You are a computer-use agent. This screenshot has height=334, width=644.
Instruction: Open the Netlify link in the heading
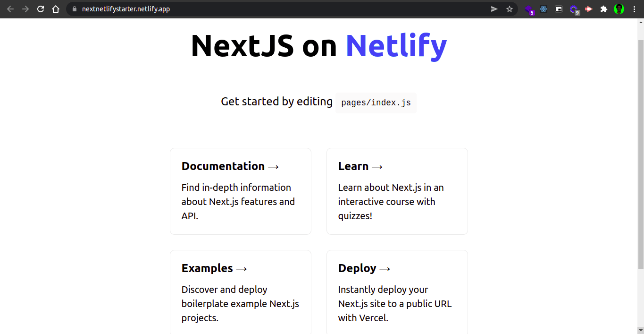tap(396, 46)
